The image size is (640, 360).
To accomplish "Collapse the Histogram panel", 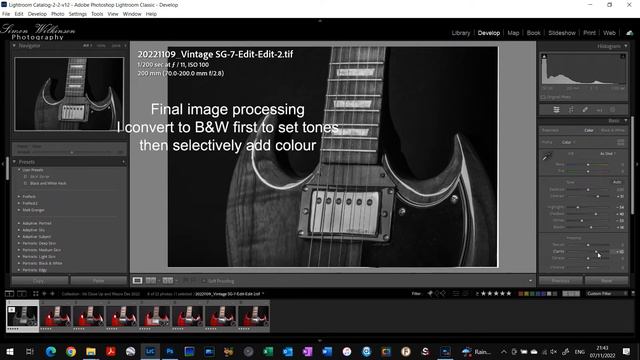I will coord(626,46).
